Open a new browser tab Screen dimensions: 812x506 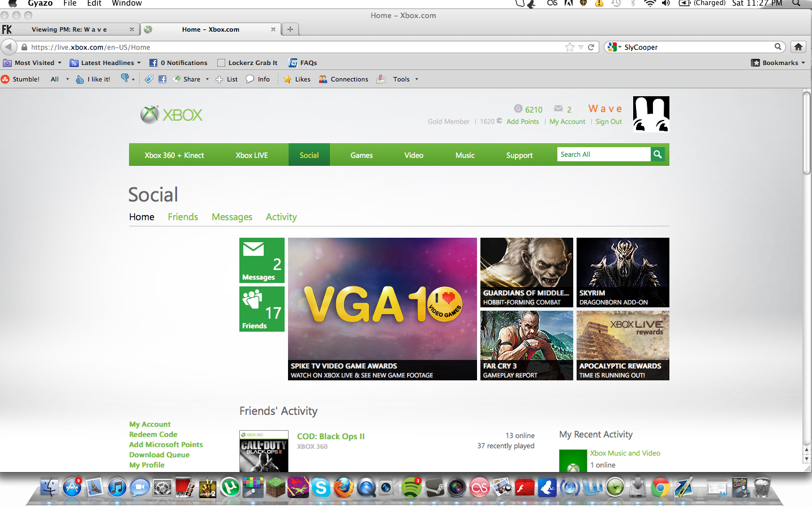click(x=290, y=29)
